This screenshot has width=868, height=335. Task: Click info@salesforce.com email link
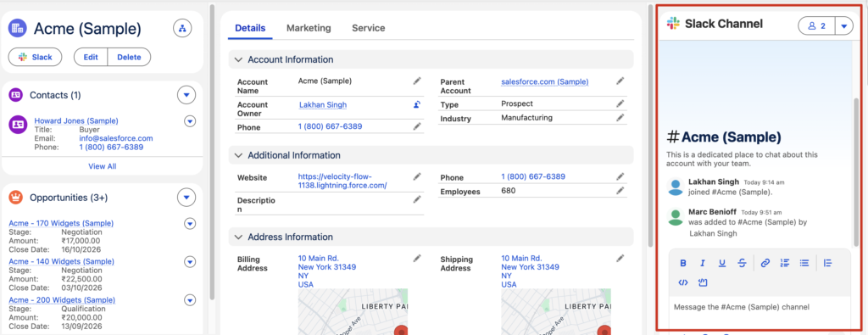tap(116, 138)
